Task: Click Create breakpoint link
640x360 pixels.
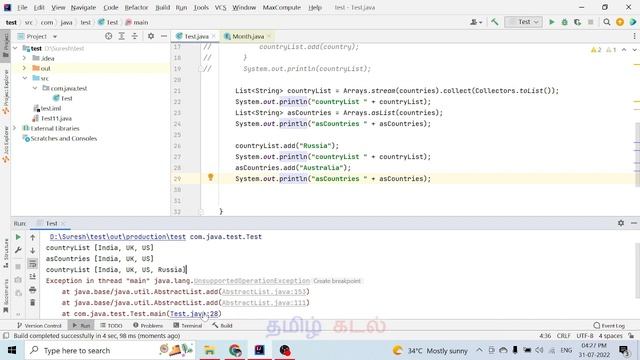Action: pyautogui.click(x=337, y=281)
